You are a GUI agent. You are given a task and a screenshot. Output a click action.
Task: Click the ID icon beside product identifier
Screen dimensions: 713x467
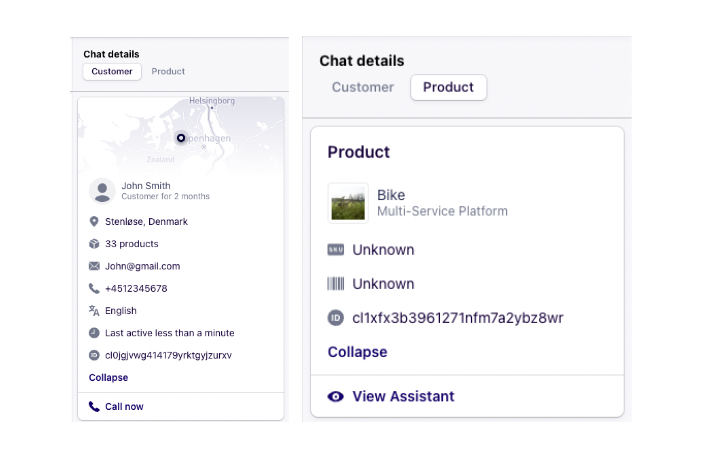pyautogui.click(x=336, y=318)
